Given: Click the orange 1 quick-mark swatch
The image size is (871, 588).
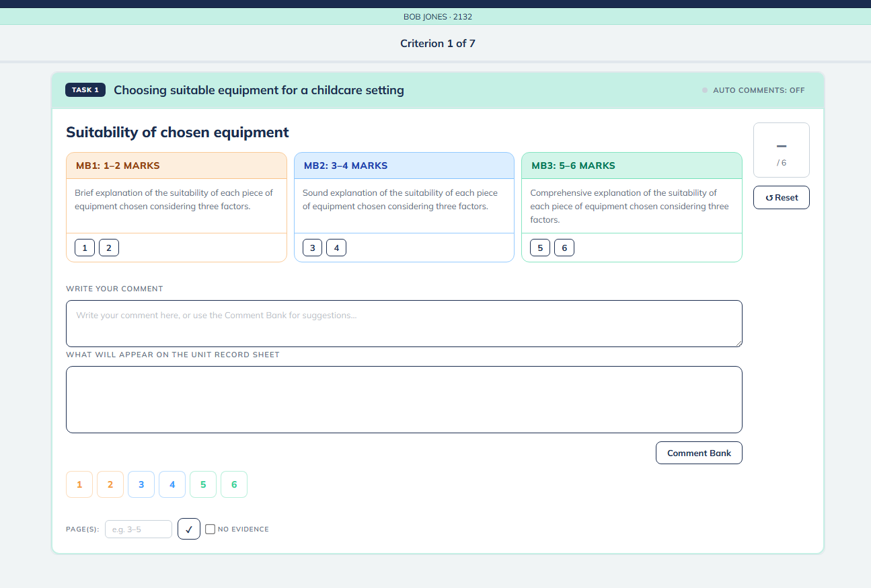Looking at the screenshot, I should (79, 484).
